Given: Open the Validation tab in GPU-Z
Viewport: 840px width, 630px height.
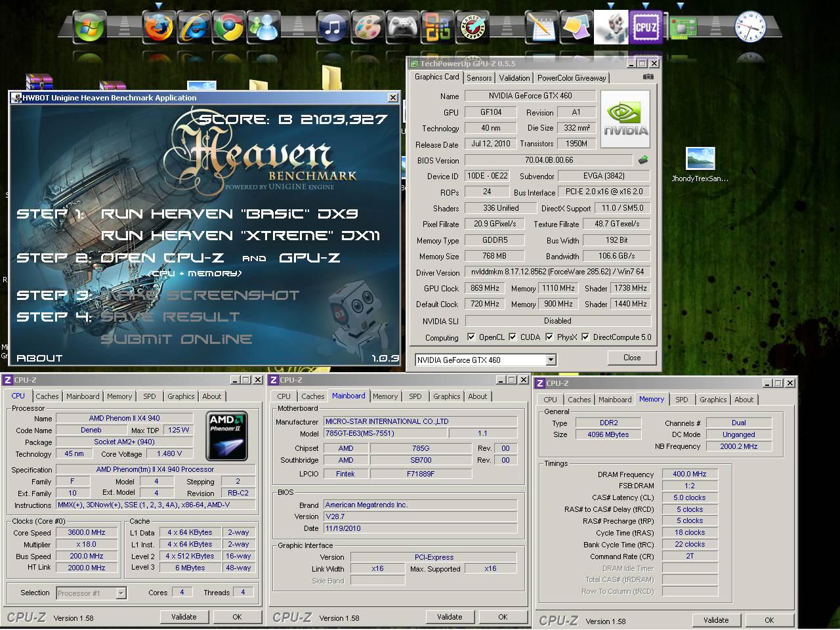Looking at the screenshot, I should click(x=514, y=77).
